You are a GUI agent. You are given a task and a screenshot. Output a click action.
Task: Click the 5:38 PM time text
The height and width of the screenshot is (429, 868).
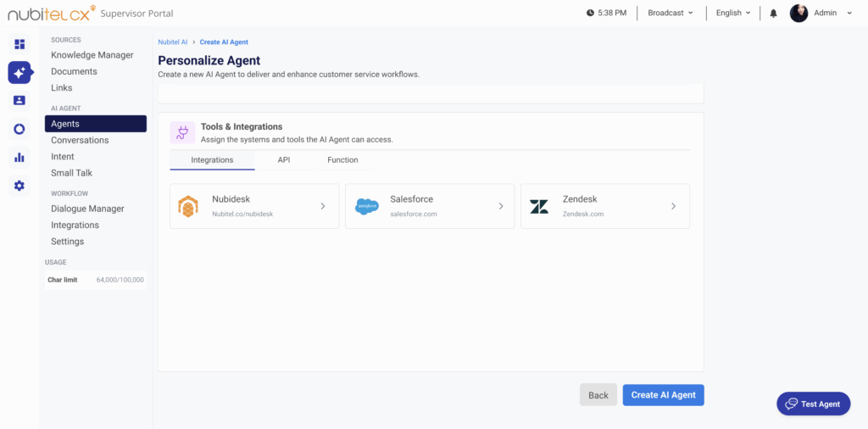tap(612, 13)
